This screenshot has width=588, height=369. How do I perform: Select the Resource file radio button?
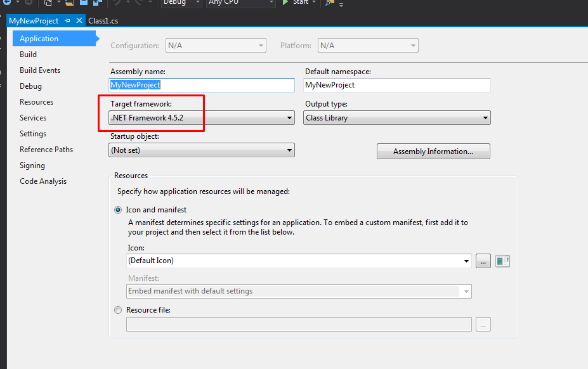[x=118, y=310]
